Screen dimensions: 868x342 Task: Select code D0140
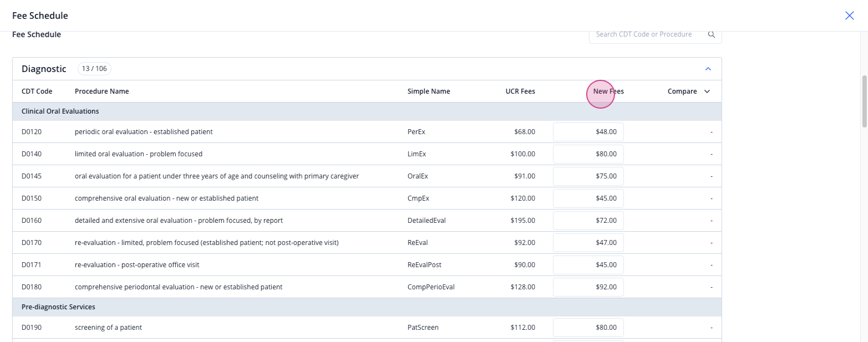tap(32, 154)
